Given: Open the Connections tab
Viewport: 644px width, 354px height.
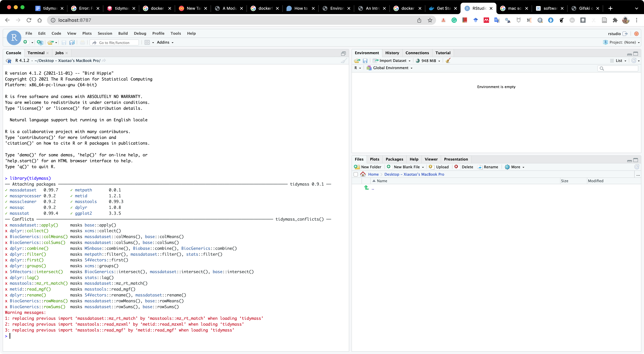Looking at the screenshot, I should point(417,53).
